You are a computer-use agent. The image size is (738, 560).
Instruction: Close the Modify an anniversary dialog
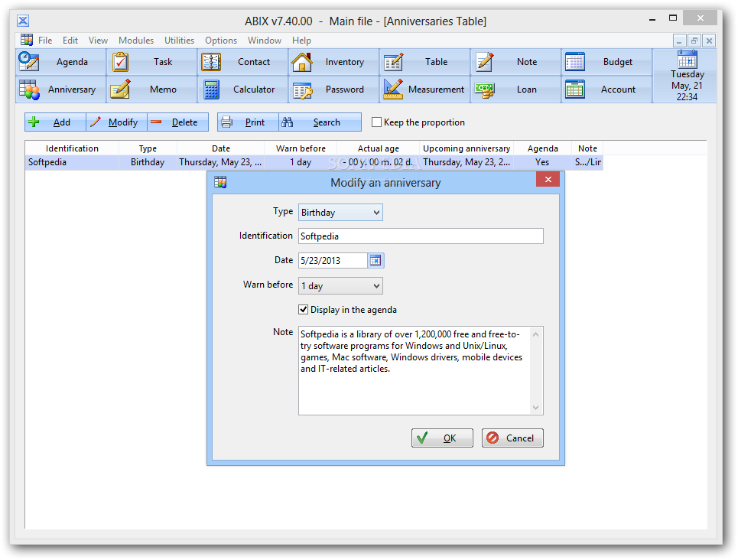548,180
